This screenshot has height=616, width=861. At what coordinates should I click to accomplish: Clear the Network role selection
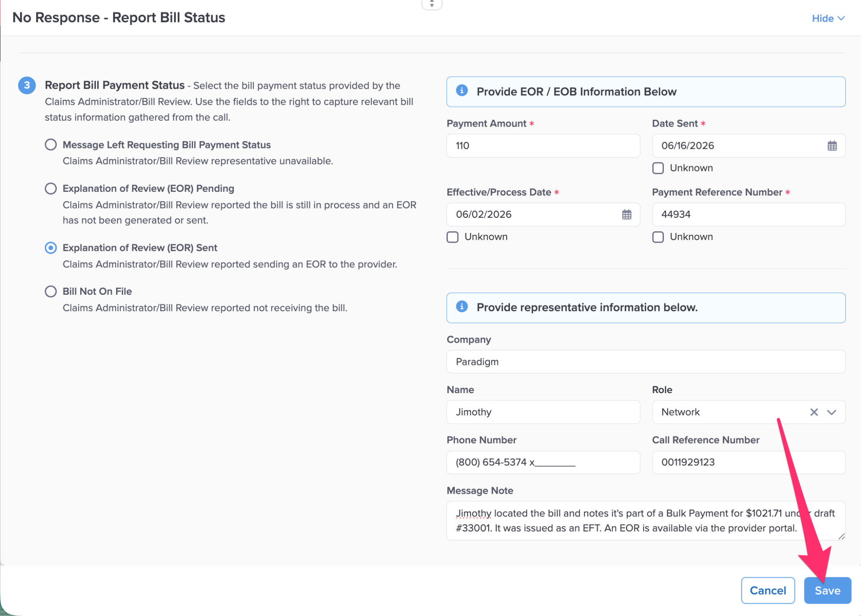click(x=814, y=412)
